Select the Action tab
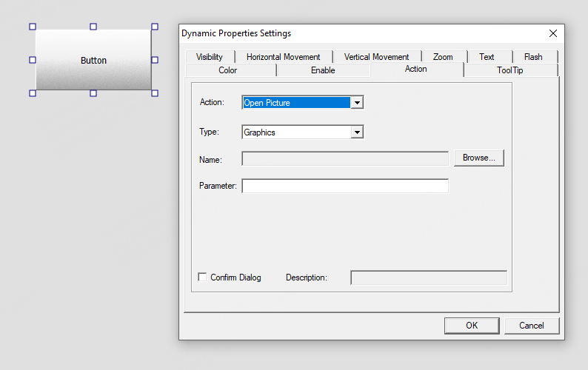 (416, 69)
